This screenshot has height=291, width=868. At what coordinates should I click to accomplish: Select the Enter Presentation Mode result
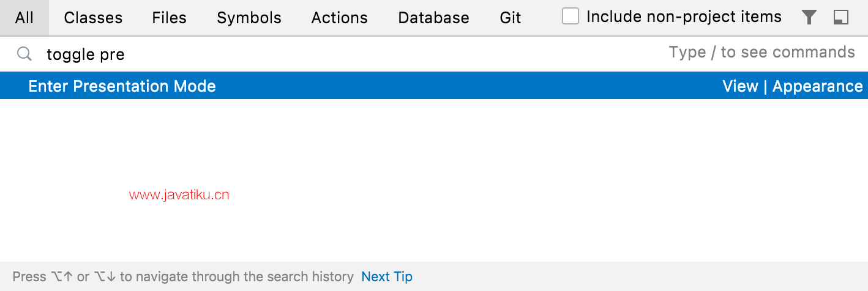click(x=122, y=86)
